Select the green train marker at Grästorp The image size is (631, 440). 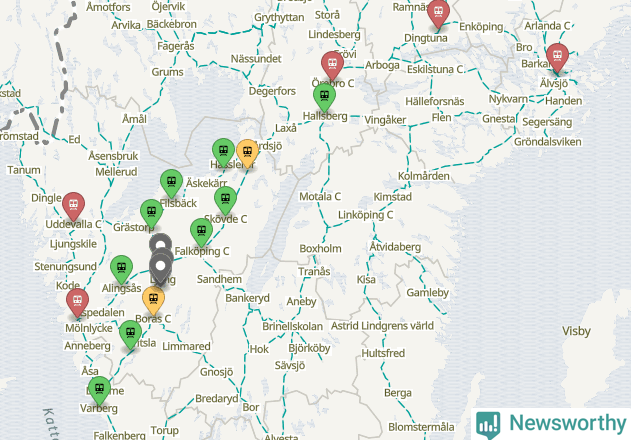click(151, 213)
